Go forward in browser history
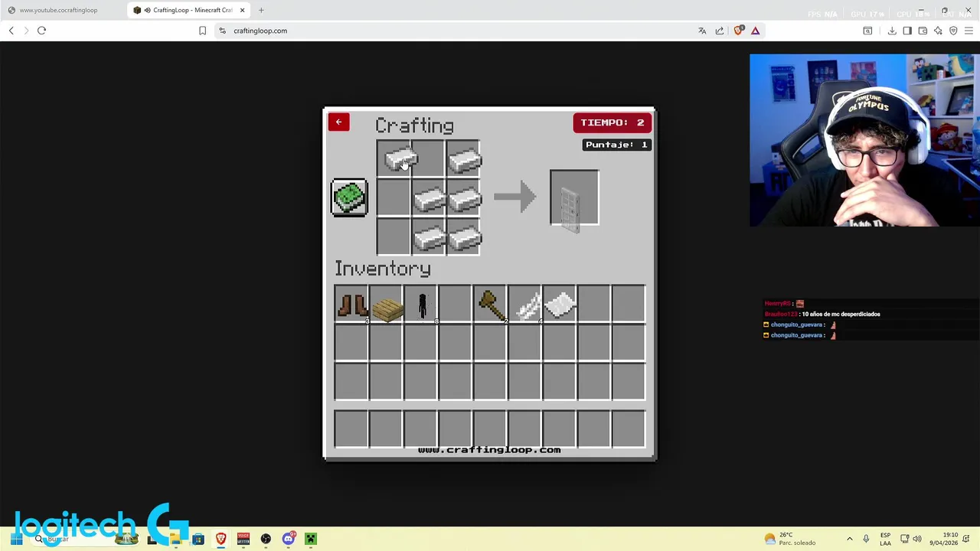This screenshot has height=551, width=980. pos(26,31)
